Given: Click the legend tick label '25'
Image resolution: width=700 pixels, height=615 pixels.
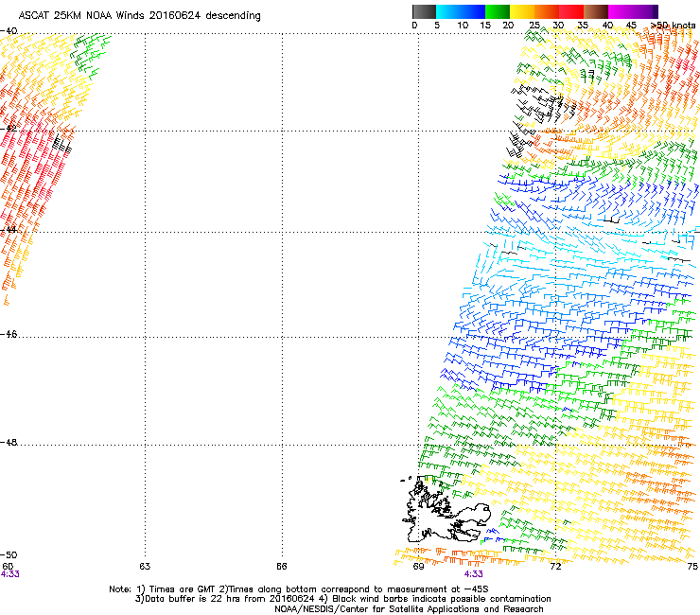Looking at the screenshot, I should (534, 26).
